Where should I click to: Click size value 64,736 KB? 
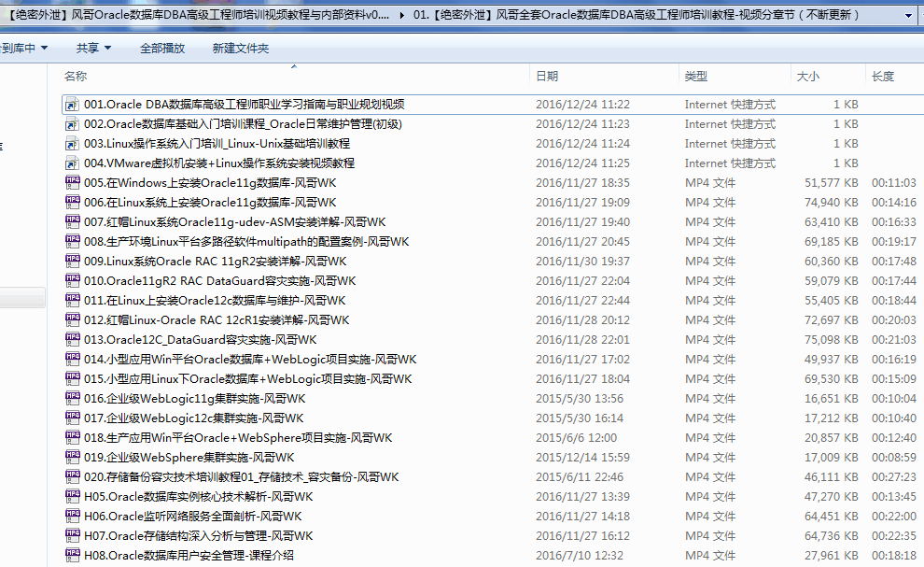click(x=831, y=536)
